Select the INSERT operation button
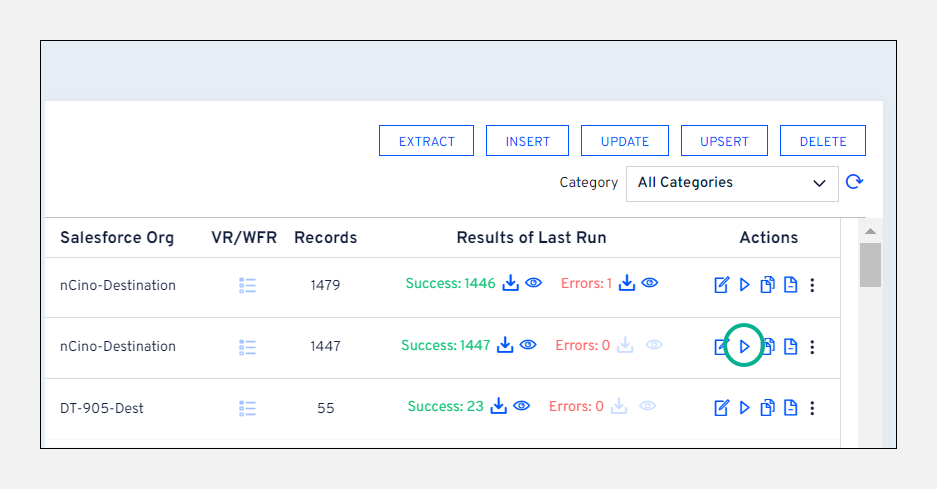This screenshot has height=489, width=937. point(527,141)
